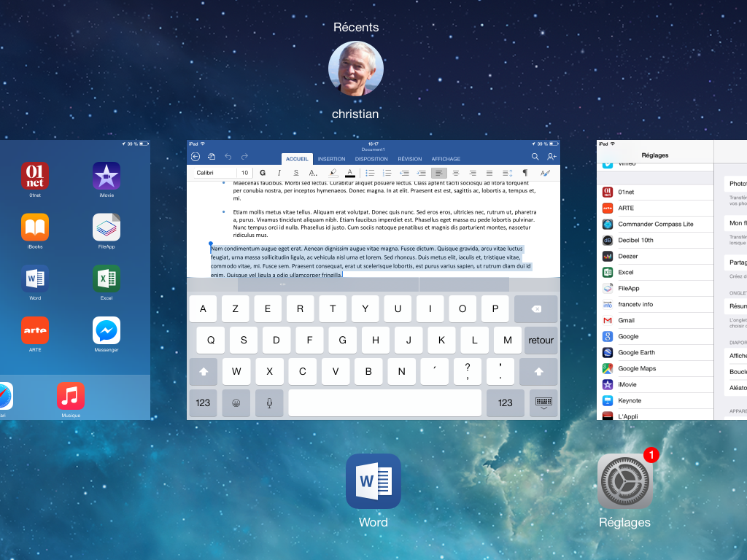Tap the left 123 key
The height and width of the screenshot is (560, 747).
(x=203, y=402)
